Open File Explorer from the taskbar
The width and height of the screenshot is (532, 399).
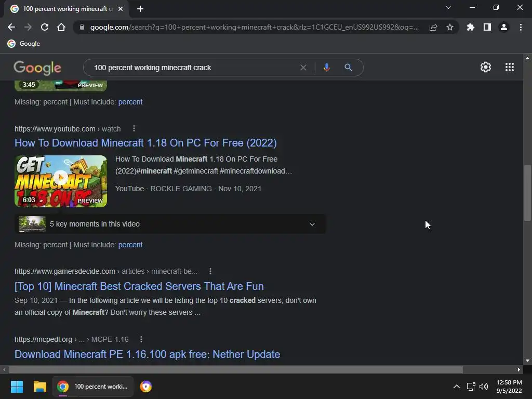[x=39, y=387]
